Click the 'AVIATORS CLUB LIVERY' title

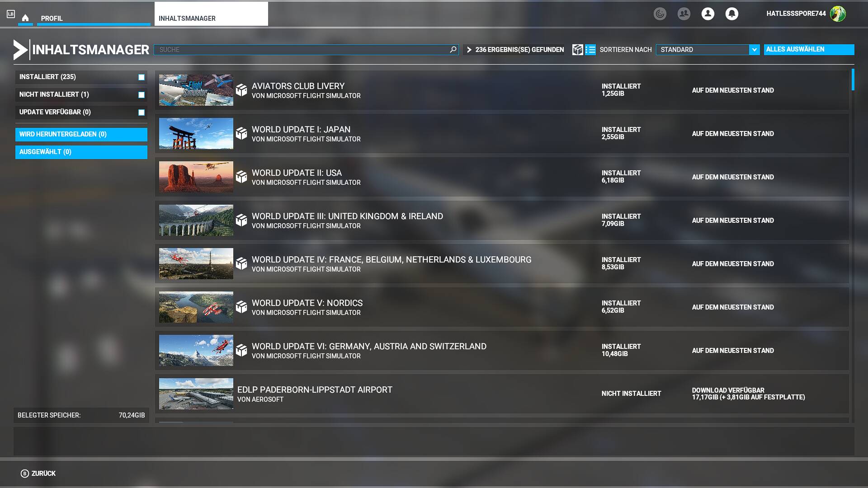298,86
